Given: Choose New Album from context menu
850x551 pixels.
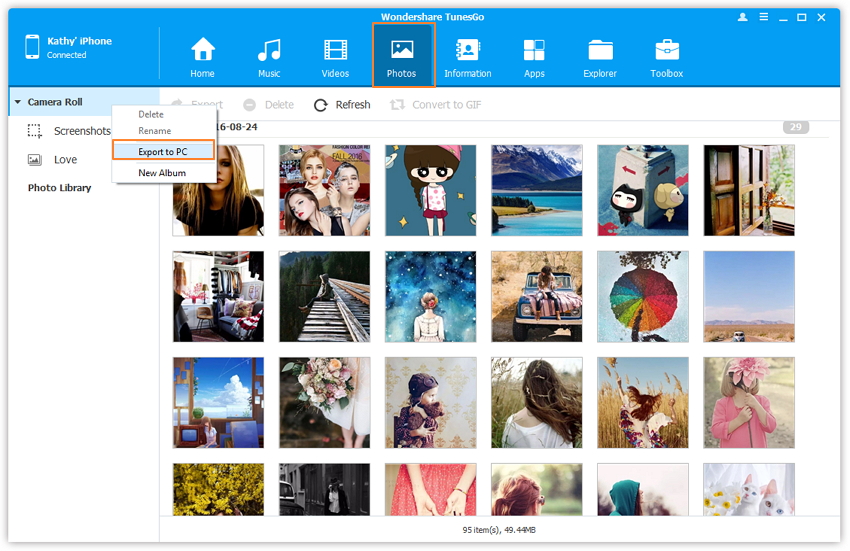Looking at the screenshot, I should pos(162,173).
